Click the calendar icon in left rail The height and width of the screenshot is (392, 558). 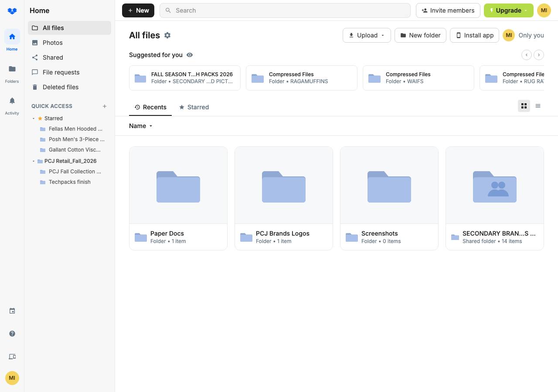pyautogui.click(x=12, y=311)
